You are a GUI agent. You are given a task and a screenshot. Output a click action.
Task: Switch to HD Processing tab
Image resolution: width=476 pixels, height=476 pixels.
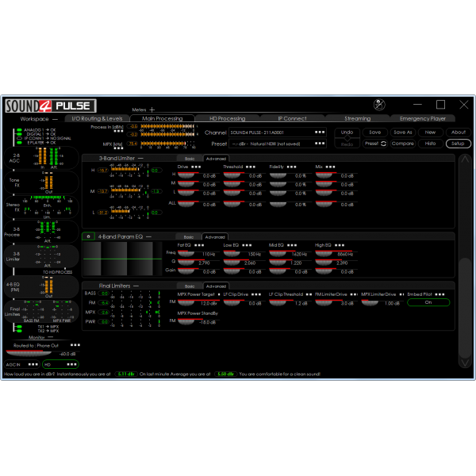[228, 118]
